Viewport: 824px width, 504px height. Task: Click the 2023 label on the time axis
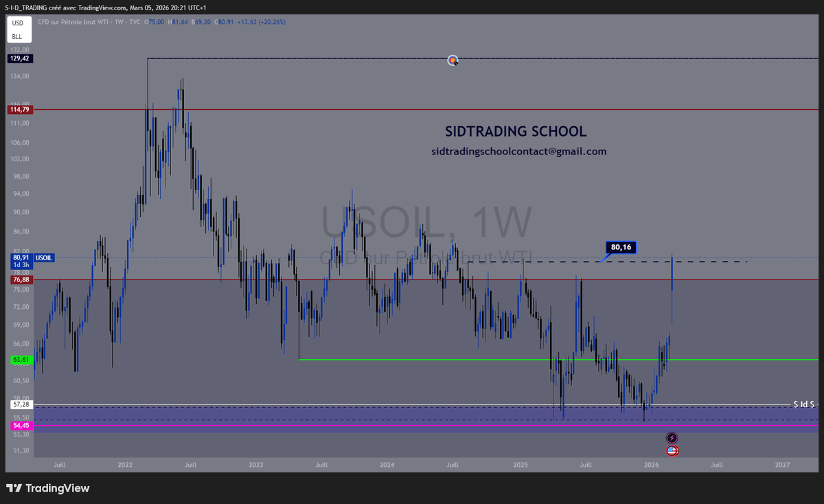click(256, 465)
